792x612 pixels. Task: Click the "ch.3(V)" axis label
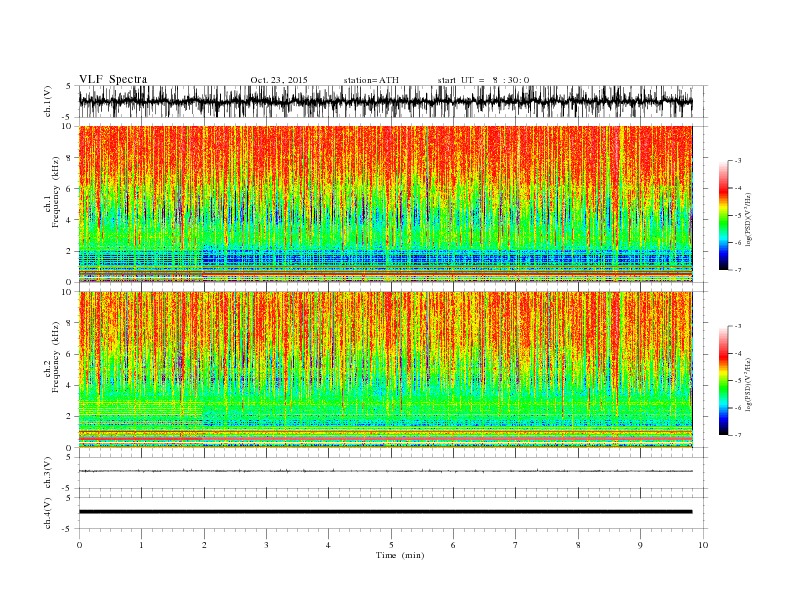[48, 473]
